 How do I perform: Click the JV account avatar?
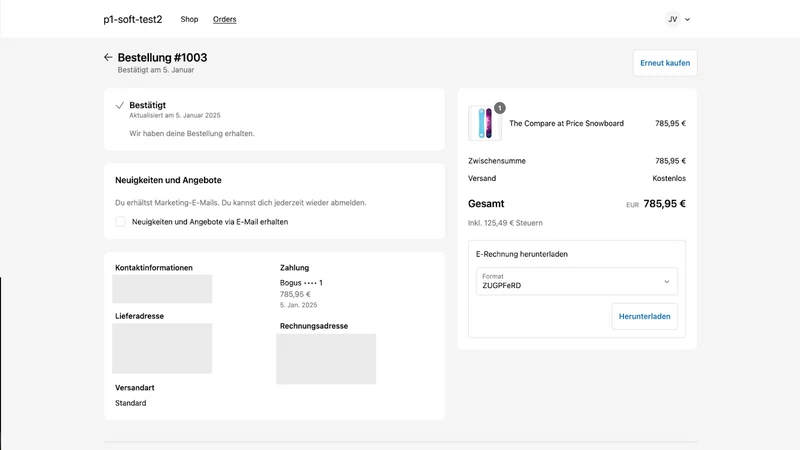pyautogui.click(x=672, y=19)
